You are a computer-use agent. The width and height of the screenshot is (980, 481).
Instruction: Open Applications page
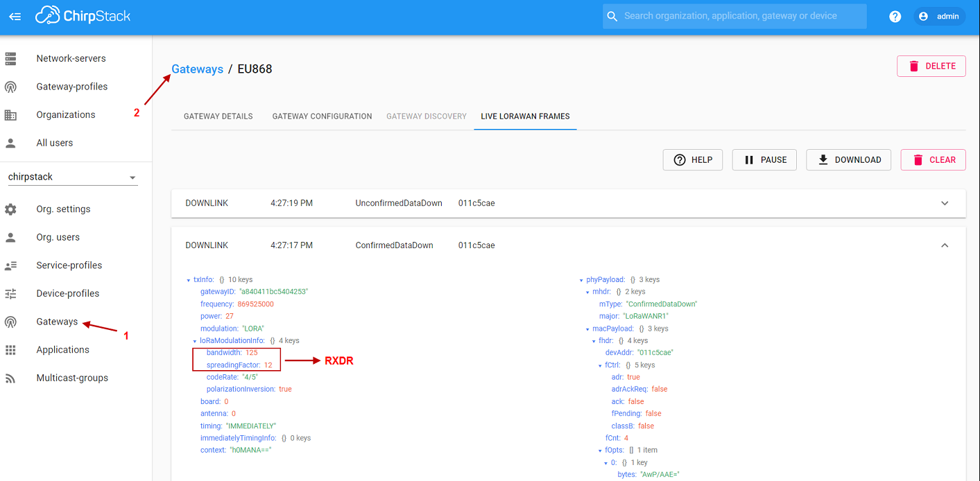pyautogui.click(x=62, y=350)
